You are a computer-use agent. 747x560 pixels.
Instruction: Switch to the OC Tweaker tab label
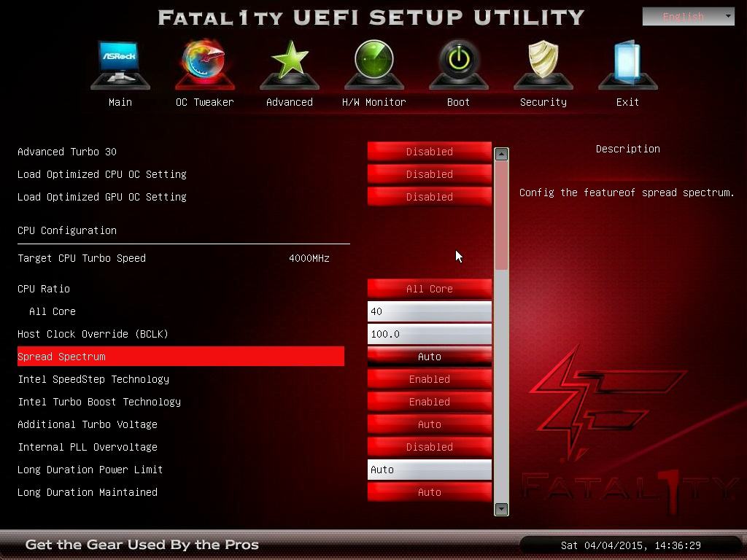click(x=205, y=102)
